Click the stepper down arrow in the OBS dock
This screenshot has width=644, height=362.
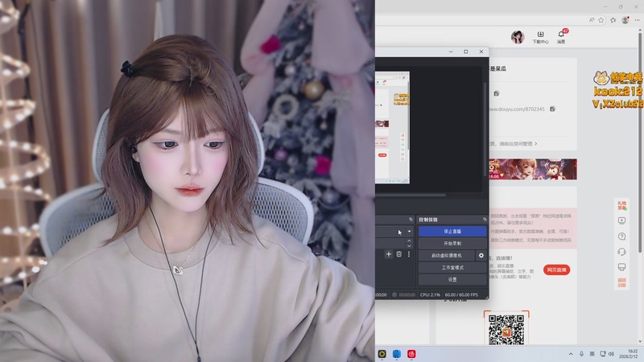point(409,246)
